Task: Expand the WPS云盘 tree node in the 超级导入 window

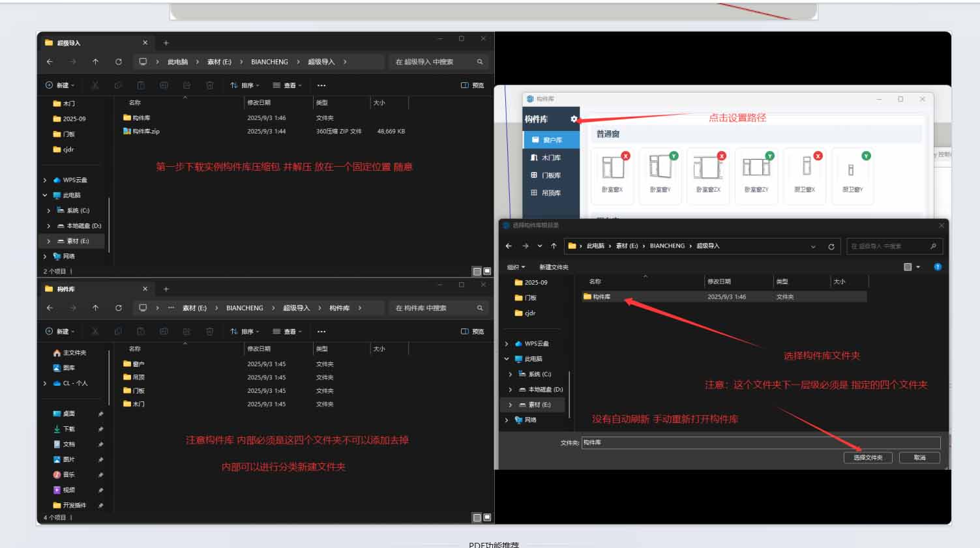Action: pos(45,180)
